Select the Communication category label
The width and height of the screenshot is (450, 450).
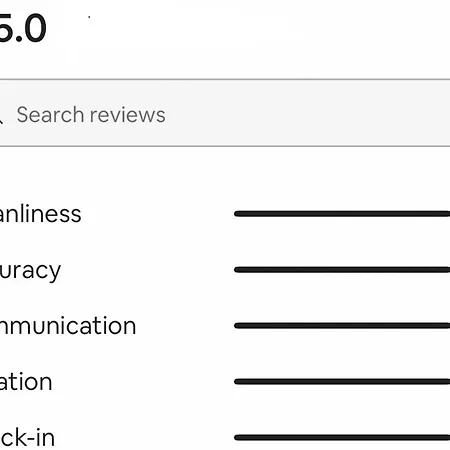68,326
